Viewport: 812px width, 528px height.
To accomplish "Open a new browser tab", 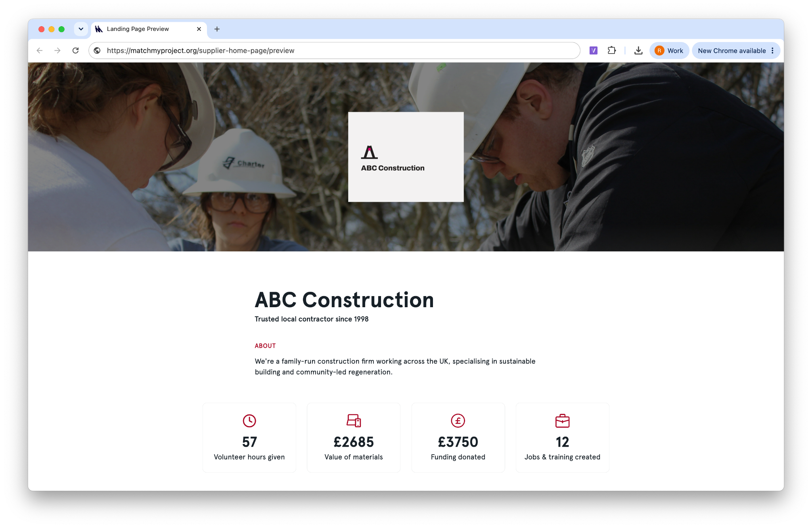I will point(217,29).
